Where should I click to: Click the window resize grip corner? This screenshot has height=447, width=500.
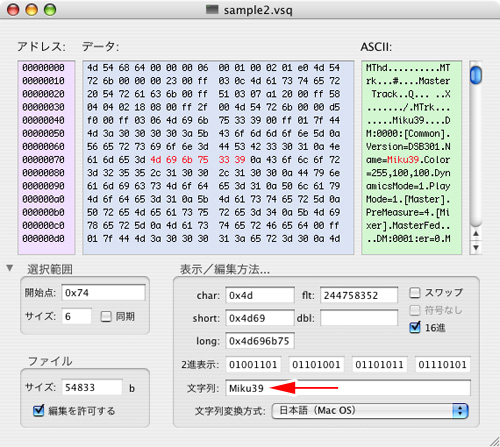[x=494, y=441]
